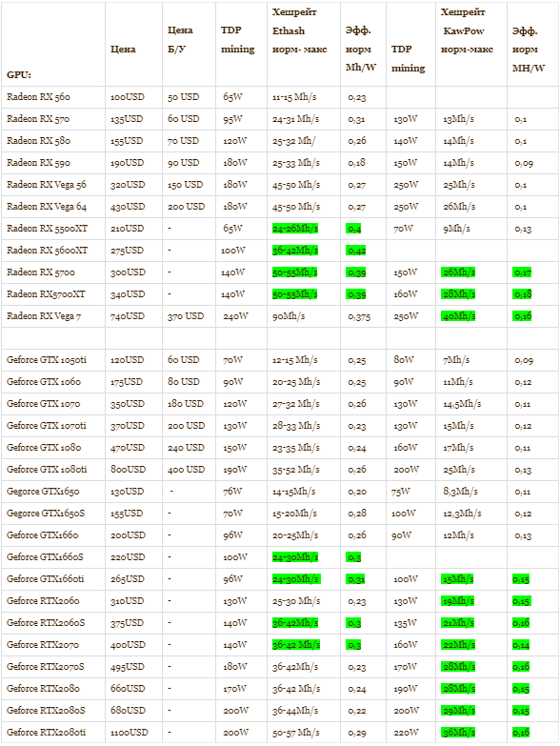Click the highlighted 0,18 KawPow efficiency
This screenshot has height=746, width=560.
pyautogui.click(x=523, y=294)
